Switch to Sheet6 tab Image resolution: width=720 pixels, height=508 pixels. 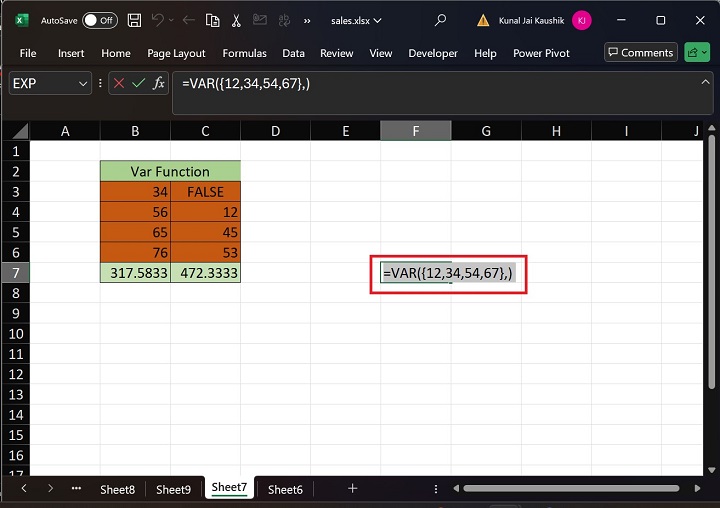(285, 490)
